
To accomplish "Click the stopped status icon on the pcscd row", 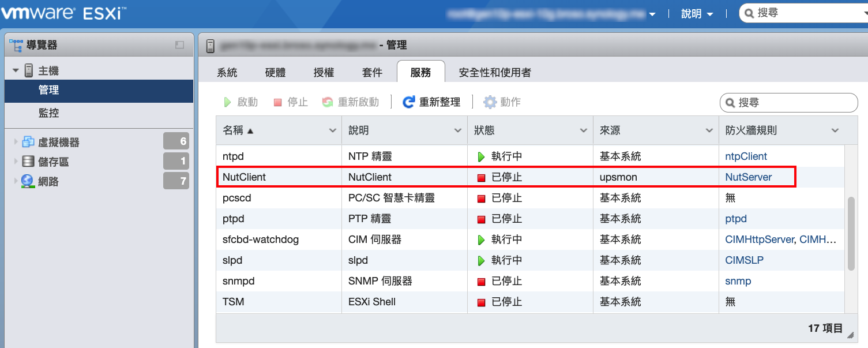I will click(482, 199).
